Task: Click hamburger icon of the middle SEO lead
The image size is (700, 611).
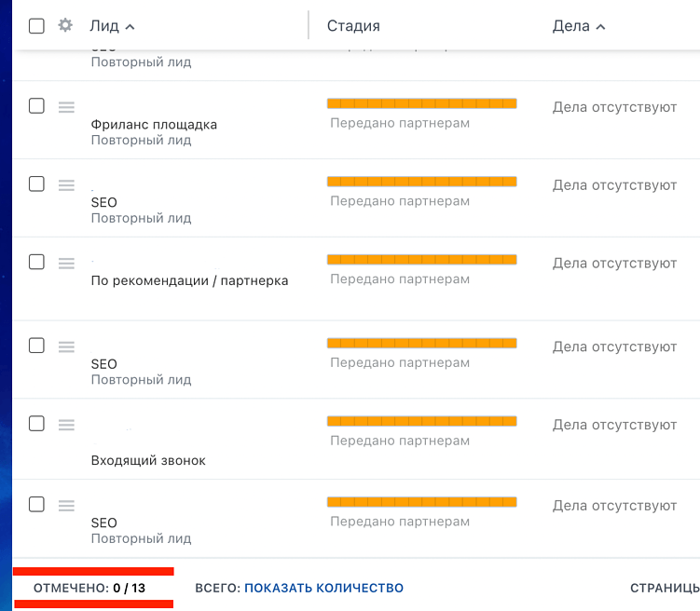Action: [x=66, y=346]
